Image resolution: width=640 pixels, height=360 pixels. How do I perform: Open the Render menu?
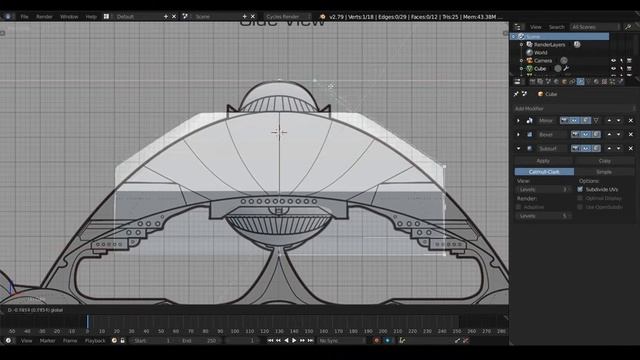click(x=44, y=17)
